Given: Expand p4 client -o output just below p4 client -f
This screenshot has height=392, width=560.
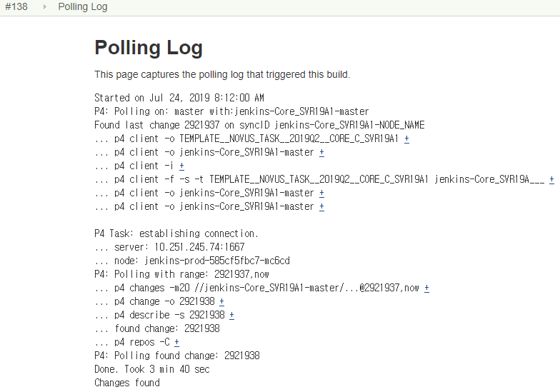Looking at the screenshot, I should click(x=321, y=193).
